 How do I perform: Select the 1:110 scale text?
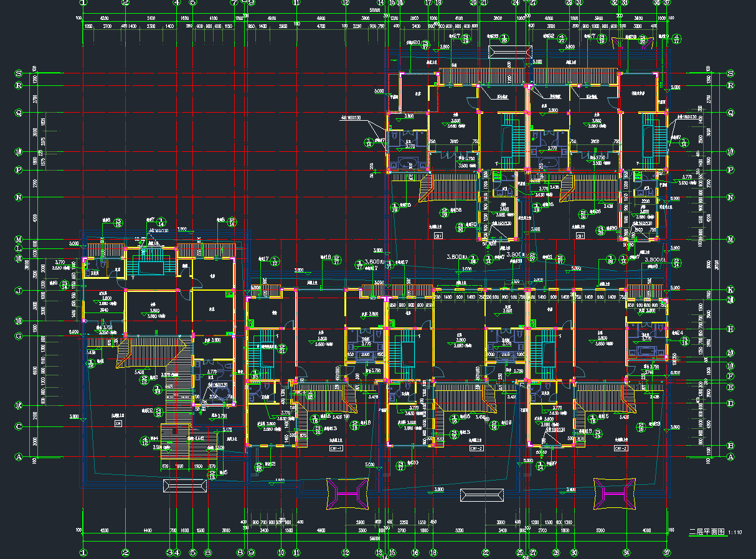(735, 533)
